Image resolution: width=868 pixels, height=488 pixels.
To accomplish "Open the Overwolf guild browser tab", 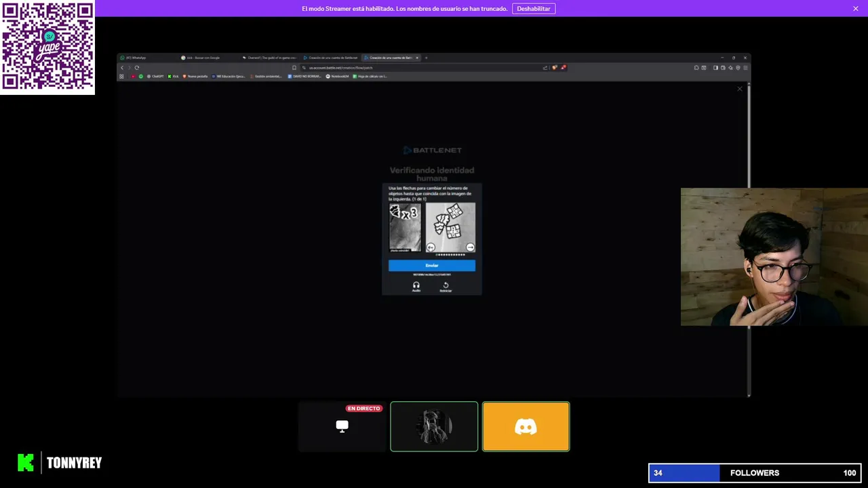I will pyautogui.click(x=270, y=58).
